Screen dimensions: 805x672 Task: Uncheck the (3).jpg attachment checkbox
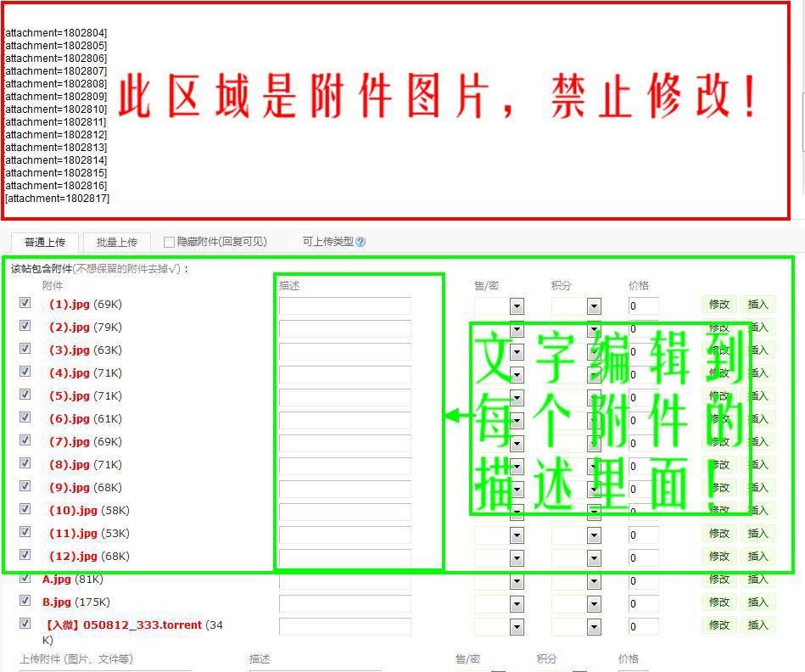[25, 349]
